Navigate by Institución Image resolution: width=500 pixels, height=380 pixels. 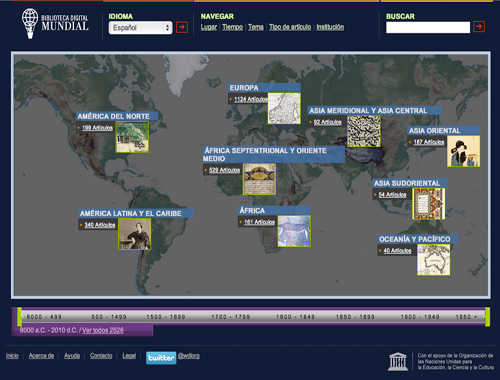coord(330,27)
